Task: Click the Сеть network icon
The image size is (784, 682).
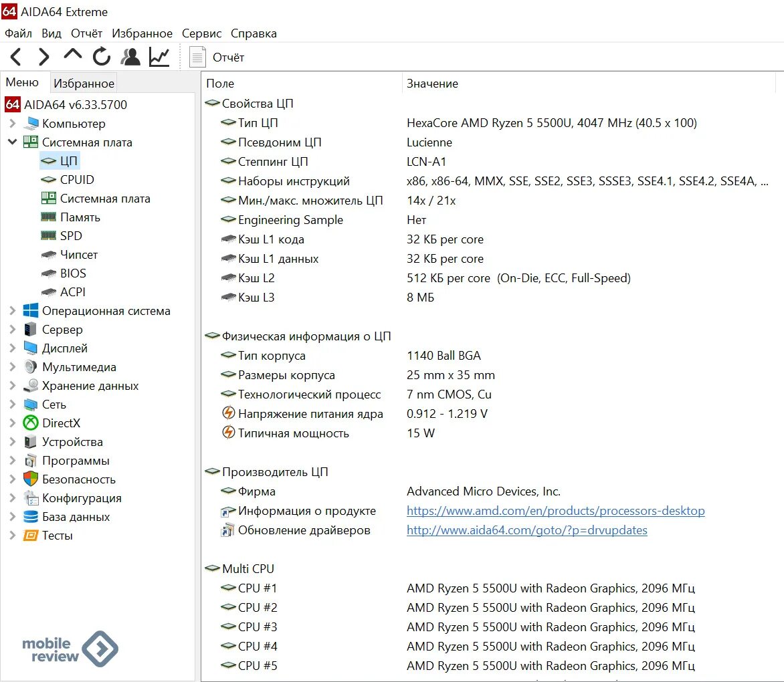Action: pos(31,405)
